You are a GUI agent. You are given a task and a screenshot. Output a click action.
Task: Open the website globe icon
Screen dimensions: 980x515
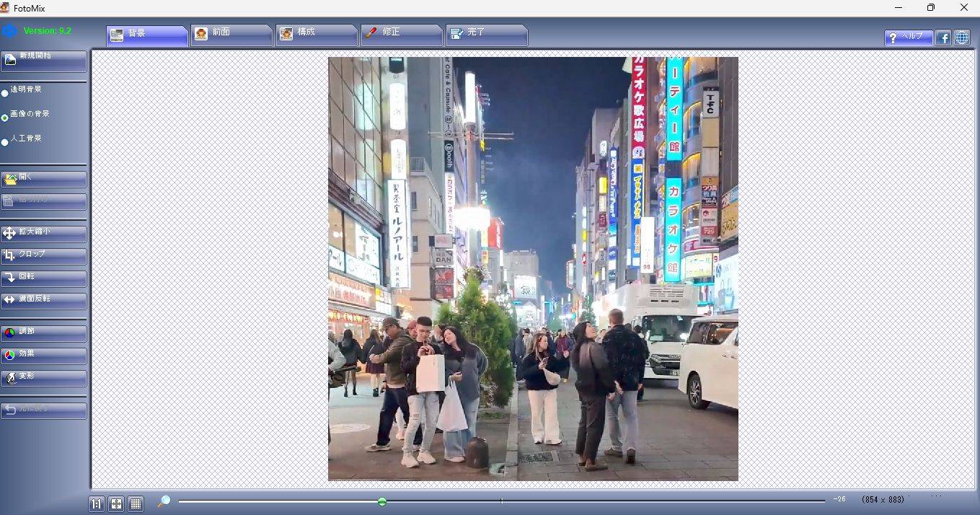[x=962, y=38]
